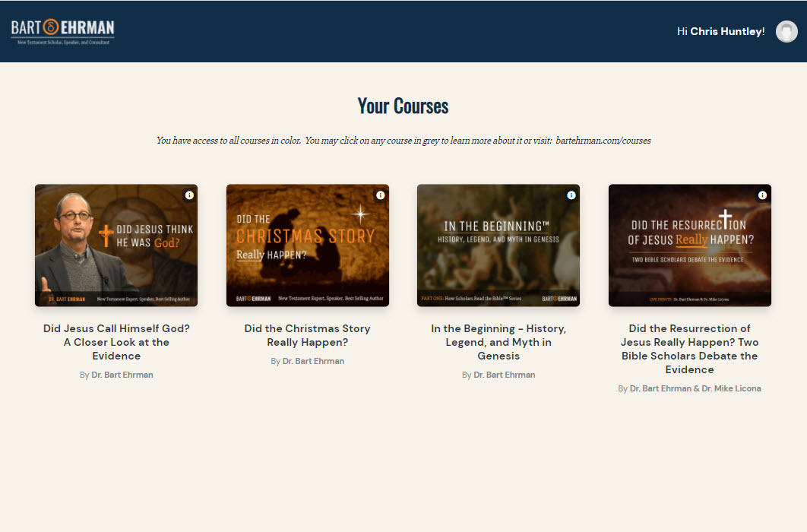Open the Resurrection debate course thumbnail
807x532 pixels.
[x=690, y=245]
